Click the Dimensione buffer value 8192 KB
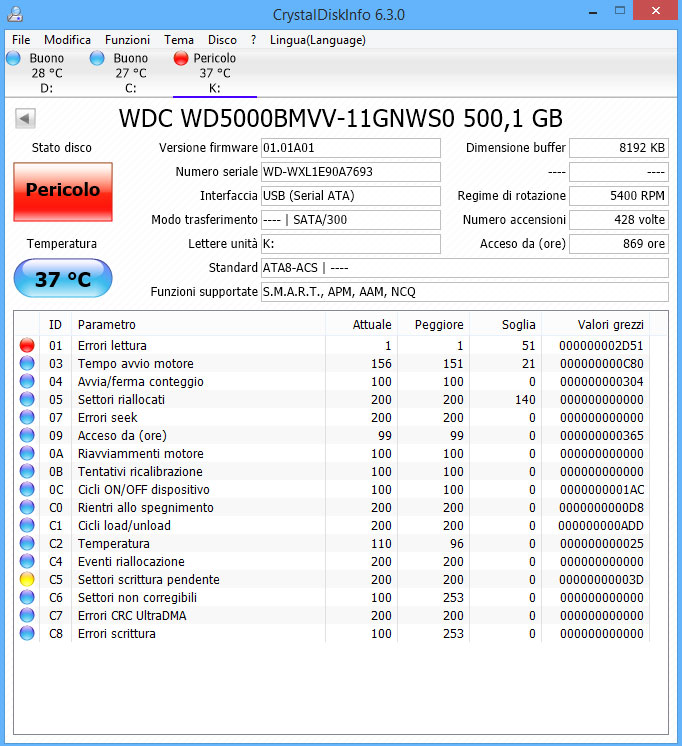Image resolution: width=682 pixels, height=746 pixels. pos(619,148)
